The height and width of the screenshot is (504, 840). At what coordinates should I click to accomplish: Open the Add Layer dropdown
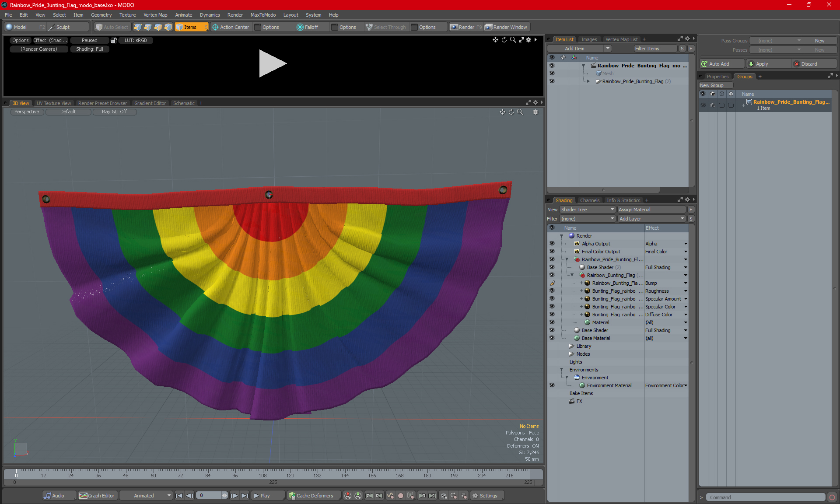point(651,219)
